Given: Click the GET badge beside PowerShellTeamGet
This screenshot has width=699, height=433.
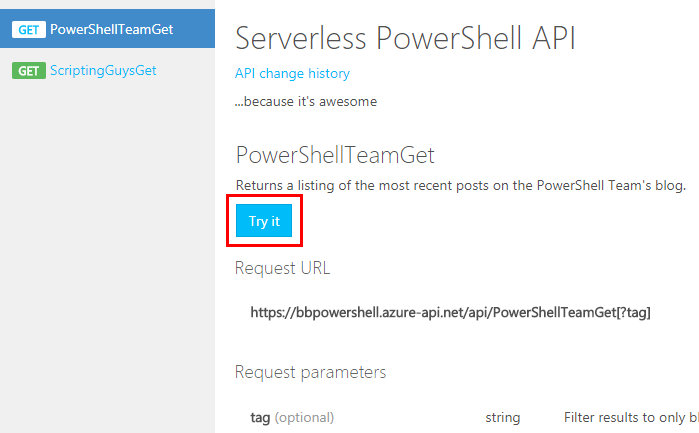Looking at the screenshot, I should point(28,29).
